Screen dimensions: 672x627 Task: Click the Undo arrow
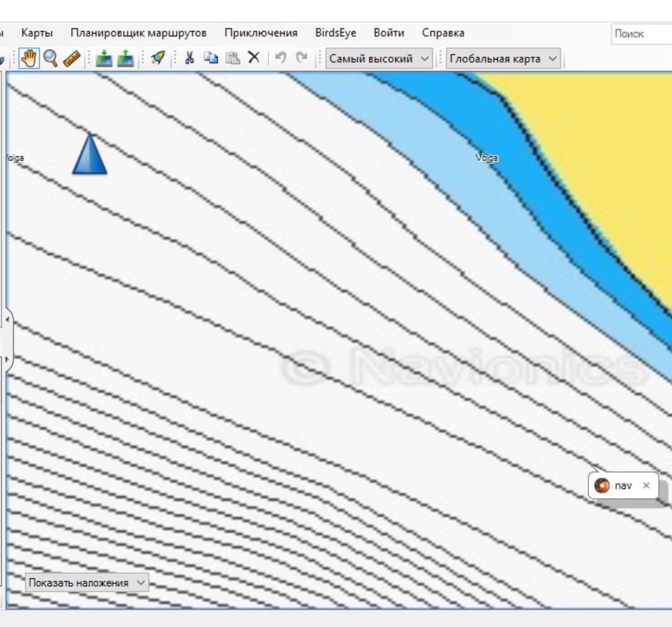click(281, 58)
